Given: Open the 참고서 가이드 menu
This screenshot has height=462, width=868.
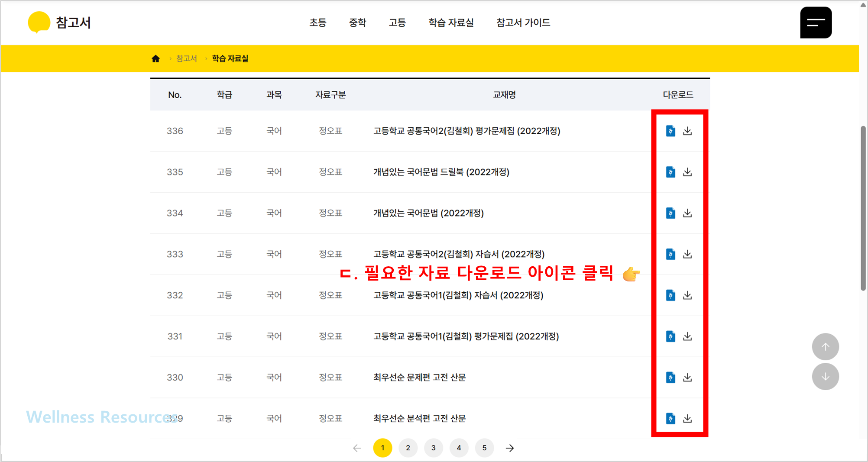Looking at the screenshot, I should coord(523,23).
